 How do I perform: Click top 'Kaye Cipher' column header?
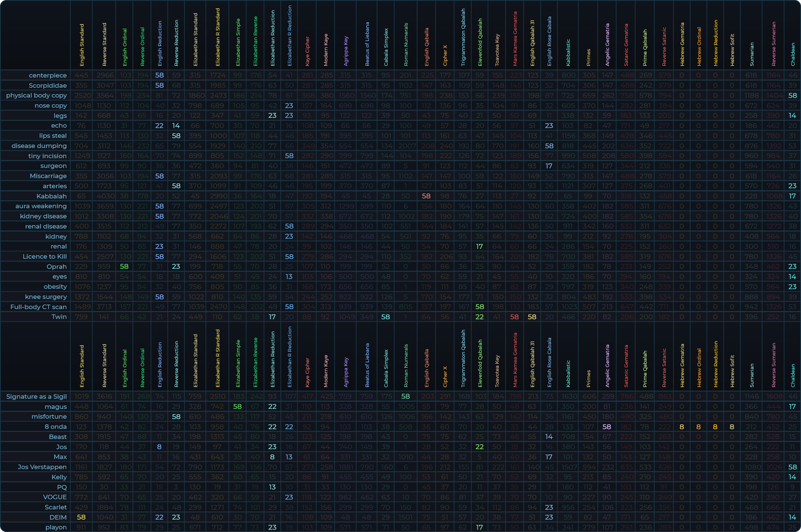308,51
